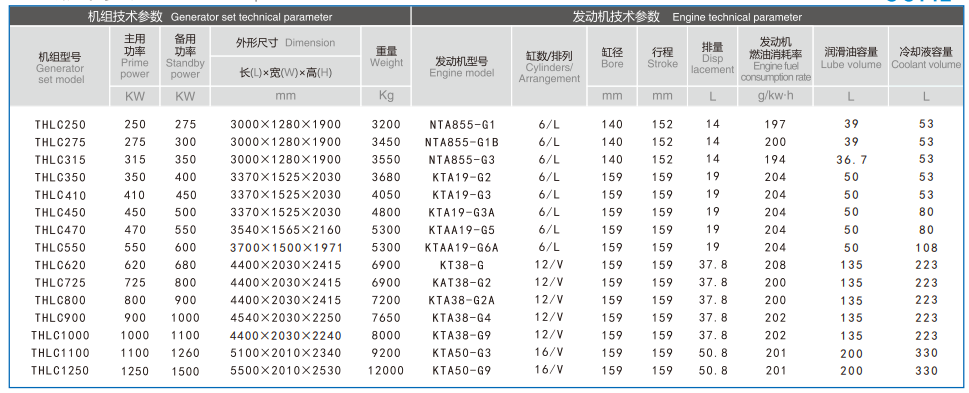This screenshot has width=969, height=393.
Task: Select the Engine fuel consumption rate header
Action: [775, 57]
